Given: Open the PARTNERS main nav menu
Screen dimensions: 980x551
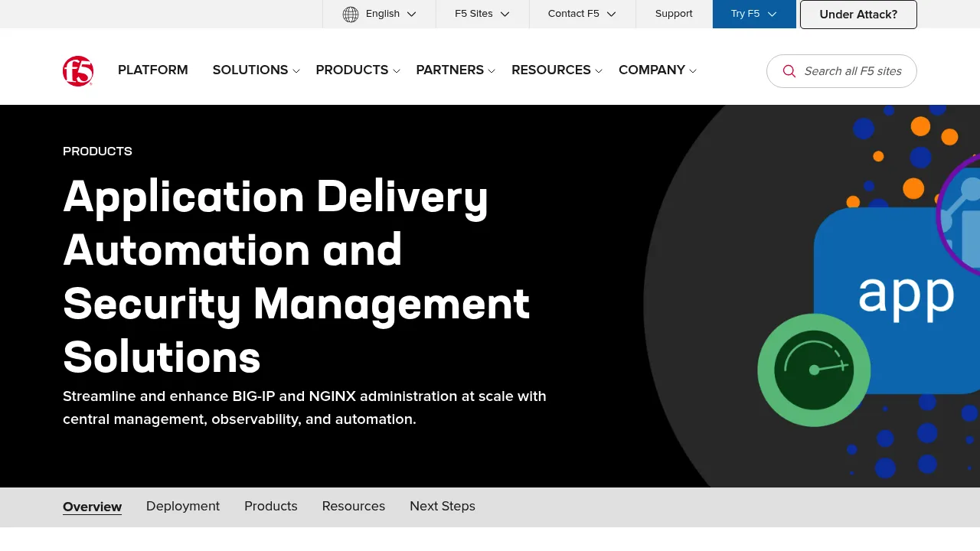Looking at the screenshot, I should click(x=450, y=70).
